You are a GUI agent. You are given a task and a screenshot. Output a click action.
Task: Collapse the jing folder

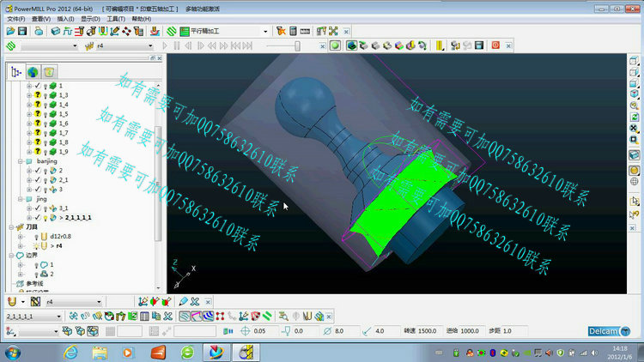pyautogui.click(x=20, y=200)
